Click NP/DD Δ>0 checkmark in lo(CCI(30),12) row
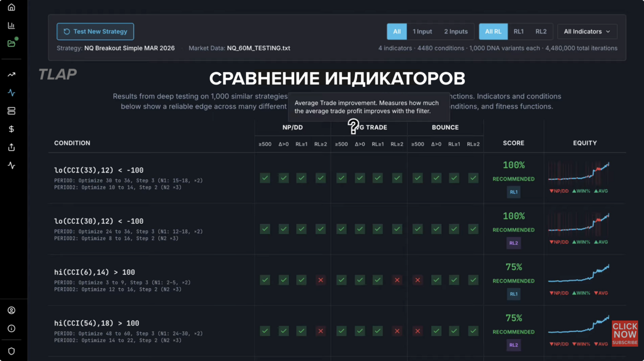This screenshot has width=644, height=361. point(284,229)
